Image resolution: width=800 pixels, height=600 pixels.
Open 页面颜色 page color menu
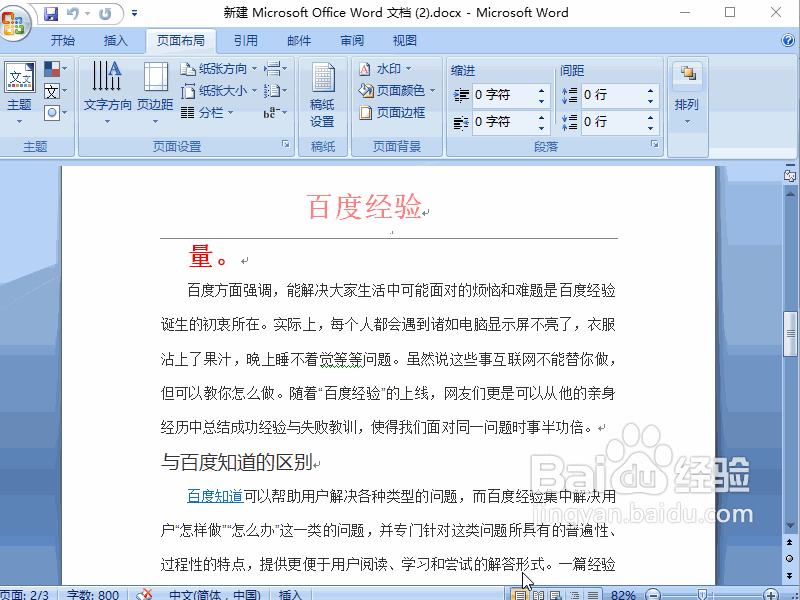397,91
